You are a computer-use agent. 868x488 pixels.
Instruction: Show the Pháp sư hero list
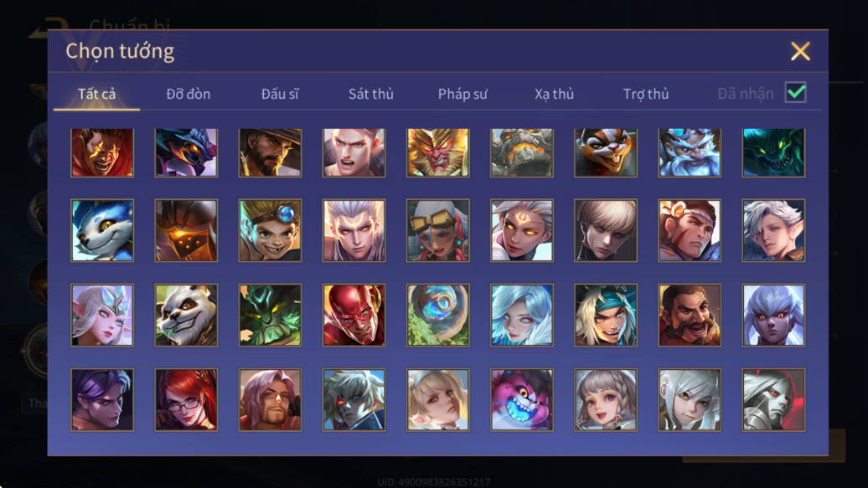coord(462,94)
